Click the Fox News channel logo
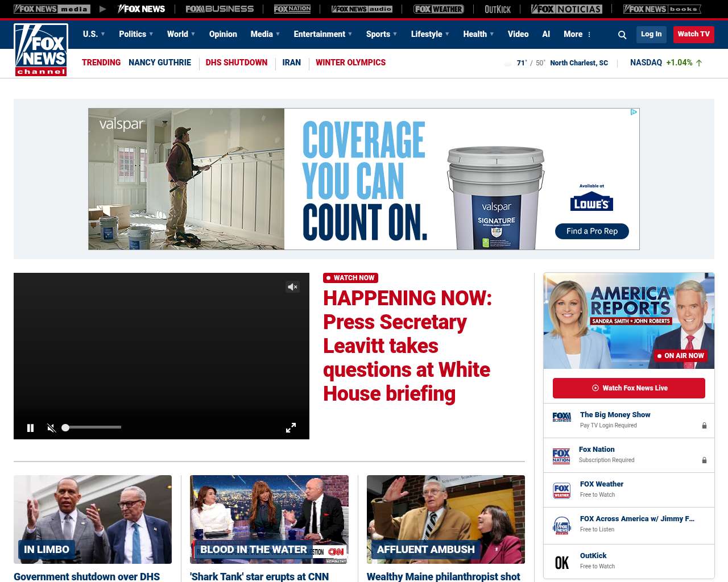This screenshot has height=582, width=728. (x=41, y=50)
